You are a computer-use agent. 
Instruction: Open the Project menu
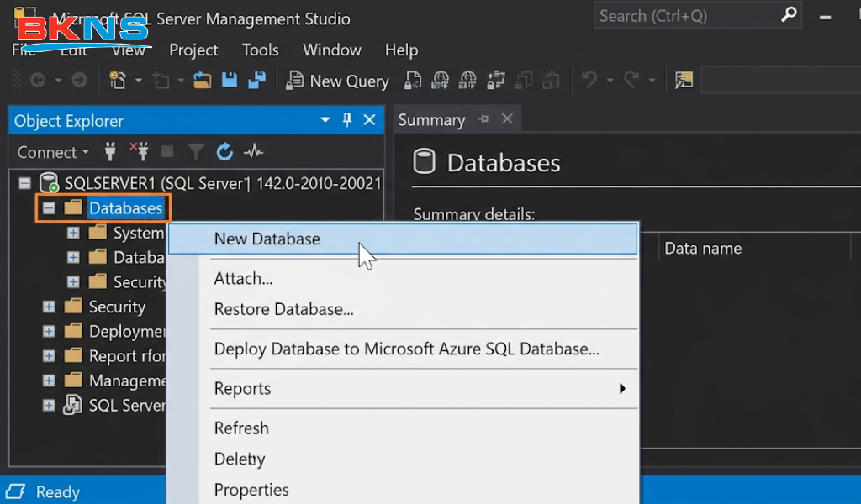(193, 50)
